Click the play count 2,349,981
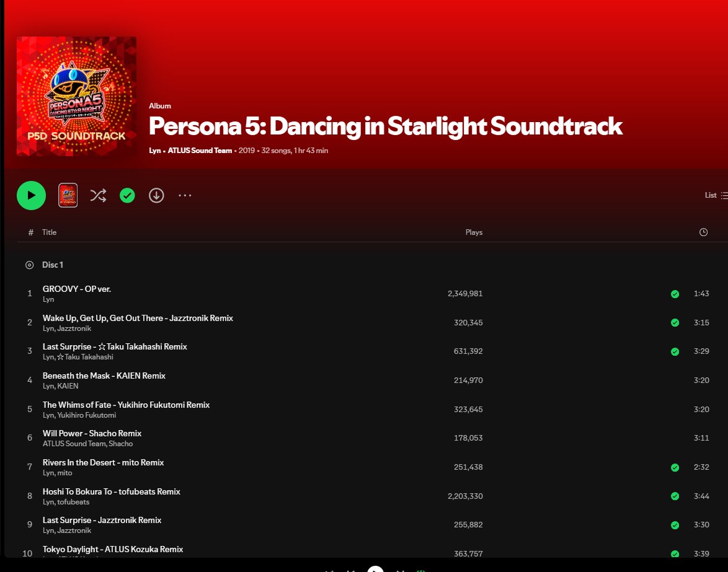This screenshot has height=572, width=728. coord(464,294)
